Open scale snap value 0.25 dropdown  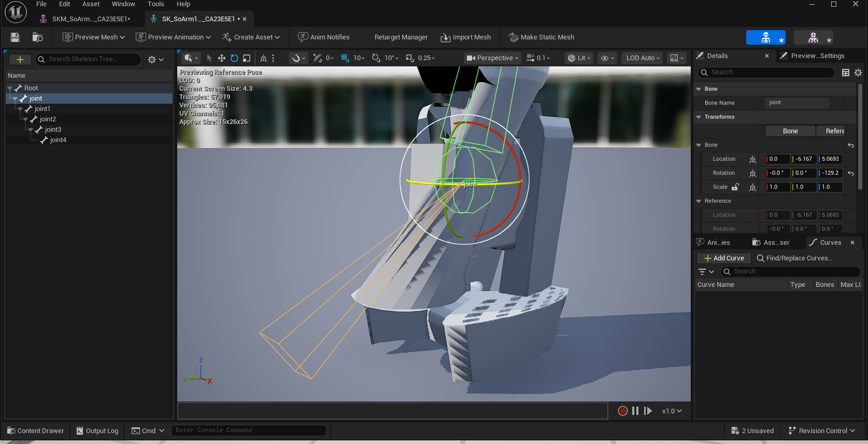426,58
